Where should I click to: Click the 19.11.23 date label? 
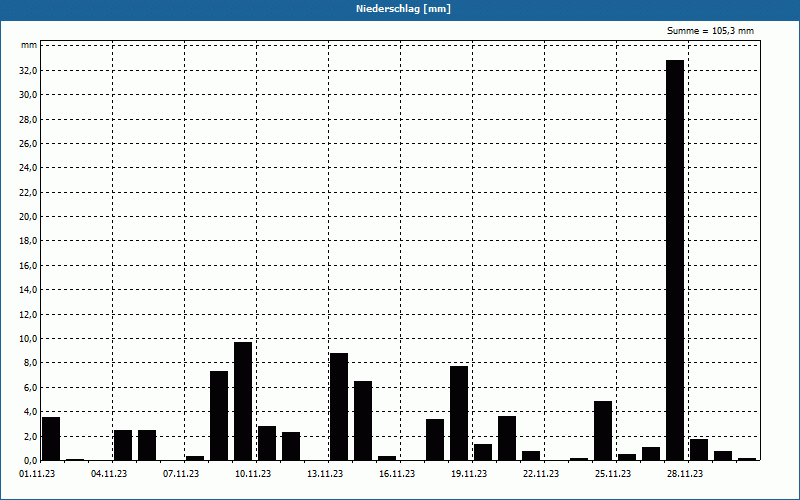tap(468, 474)
